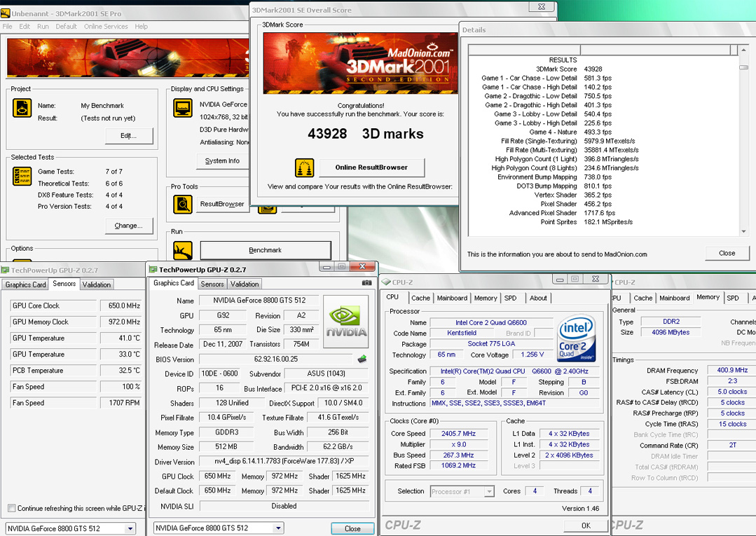Screen dimensions: 756x536
Task: Open the Online Services menu
Action: (106, 27)
